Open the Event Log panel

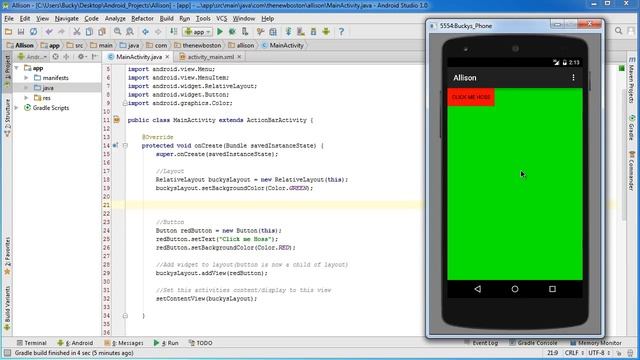coord(481,343)
